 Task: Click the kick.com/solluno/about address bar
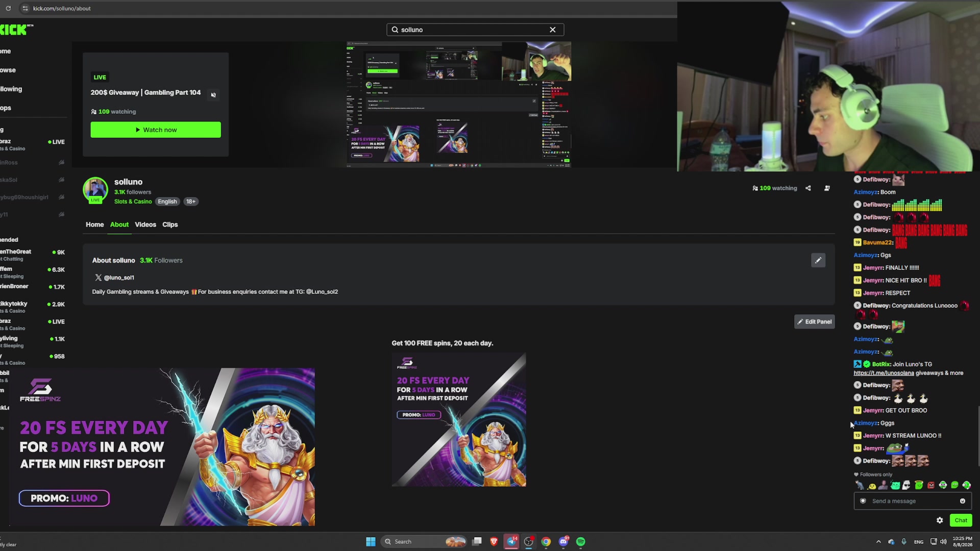click(x=62, y=8)
